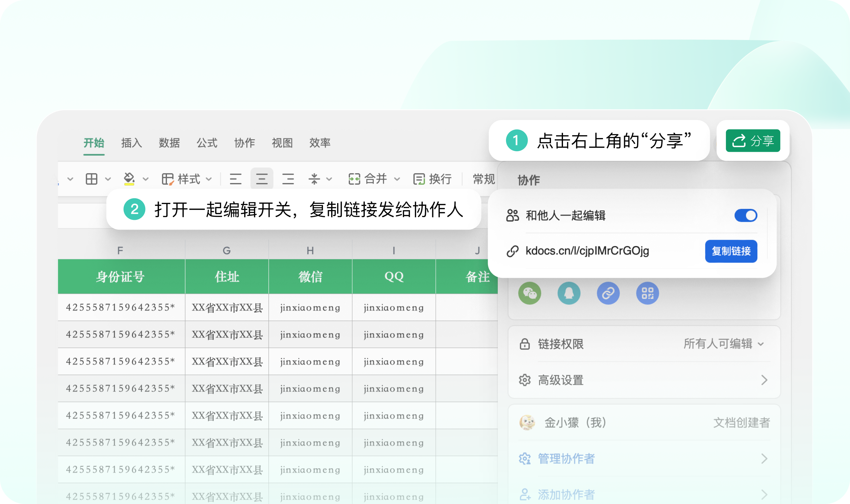This screenshot has height=504, width=850.
Task: Click the 身份证号 header cell
Action: click(x=121, y=277)
